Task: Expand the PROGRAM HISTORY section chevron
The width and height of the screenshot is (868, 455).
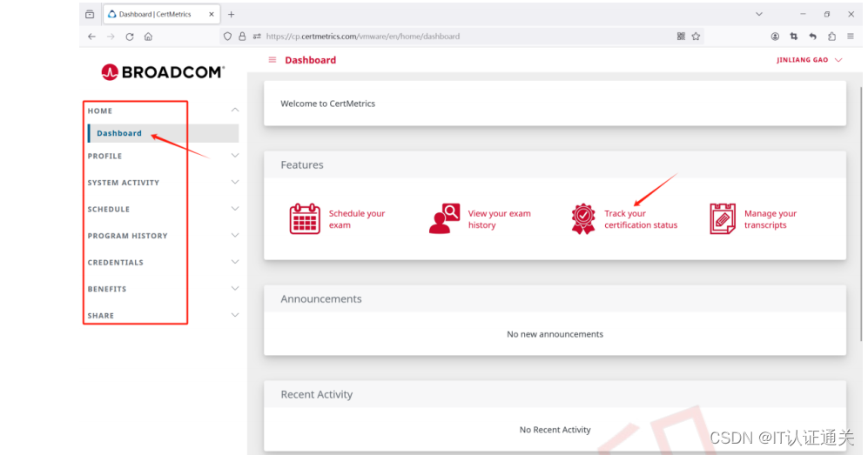Action: pos(235,235)
